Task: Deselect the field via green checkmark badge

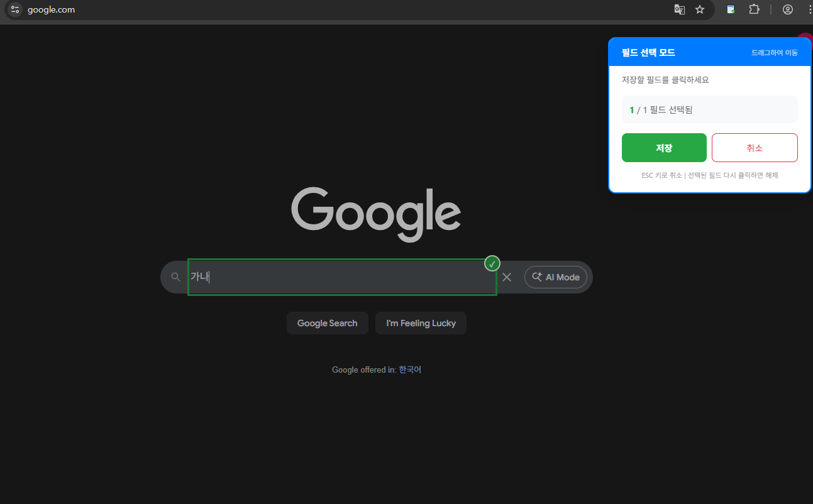Action: pyautogui.click(x=492, y=264)
